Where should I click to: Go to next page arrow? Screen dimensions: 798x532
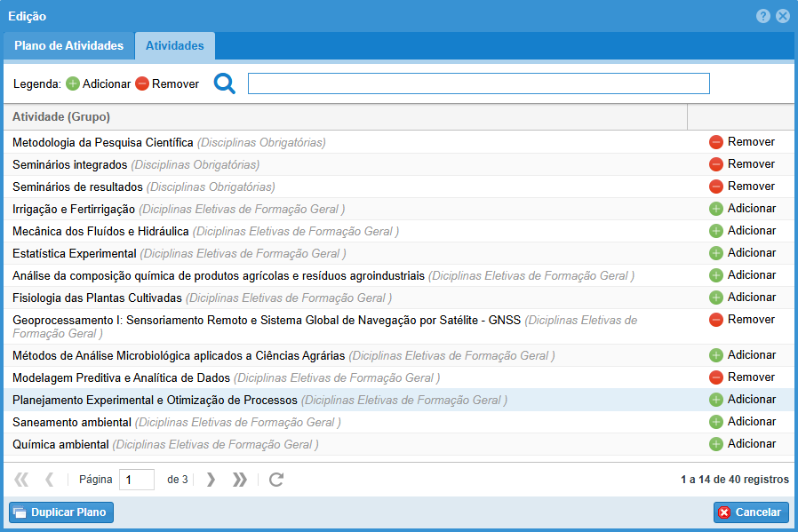click(x=211, y=480)
